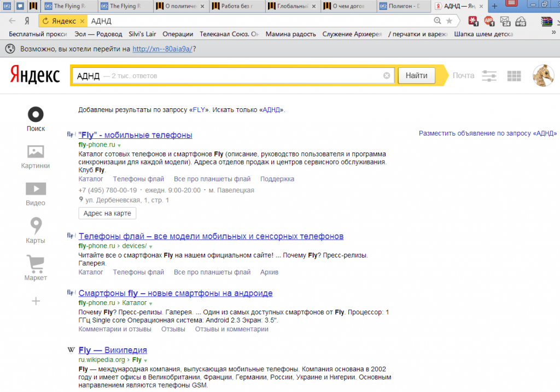Open the Поддержка sitelink
560x392 pixels.
pyautogui.click(x=277, y=179)
